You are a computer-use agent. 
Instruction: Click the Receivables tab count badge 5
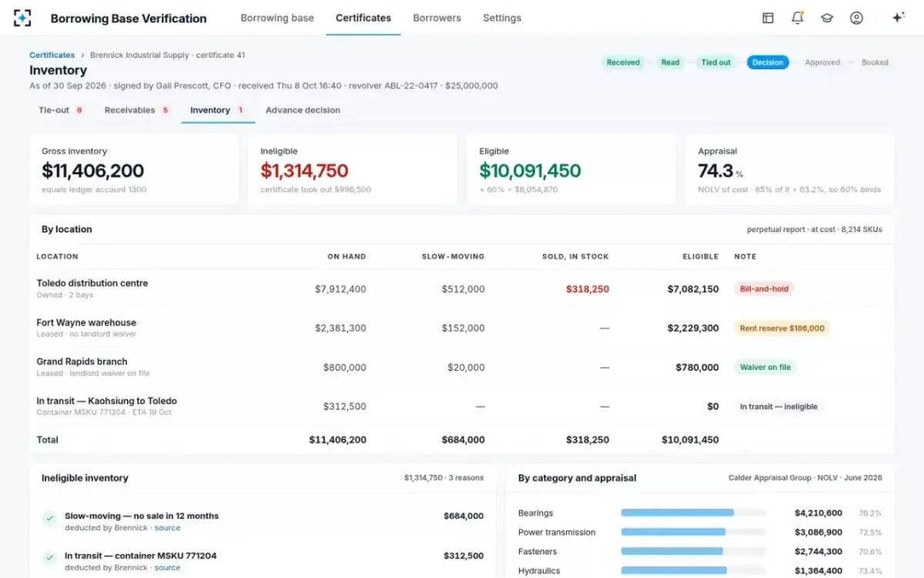pyautogui.click(x=165, y=110)
